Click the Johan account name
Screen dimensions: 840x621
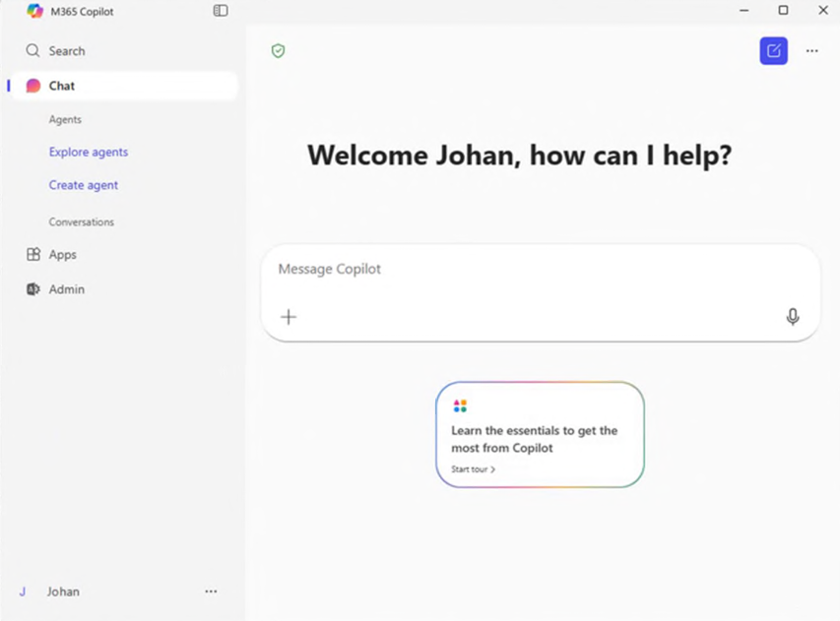tap(63, 591)
